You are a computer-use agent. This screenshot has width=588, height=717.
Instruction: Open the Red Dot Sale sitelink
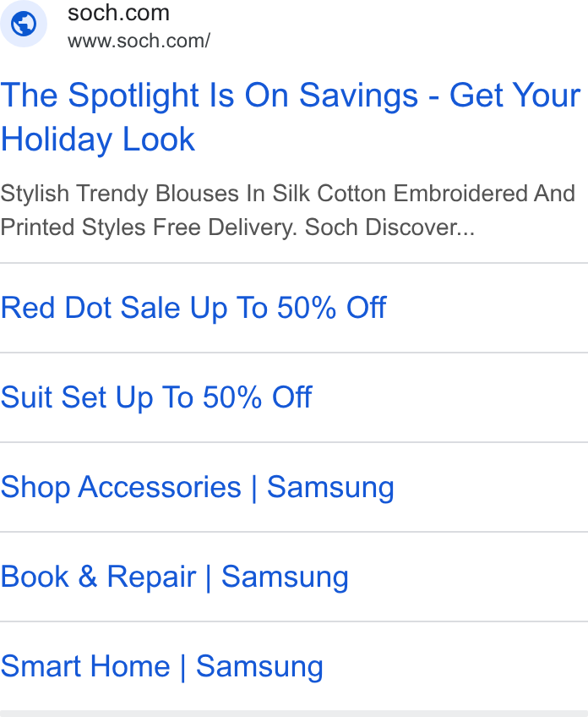193,307
